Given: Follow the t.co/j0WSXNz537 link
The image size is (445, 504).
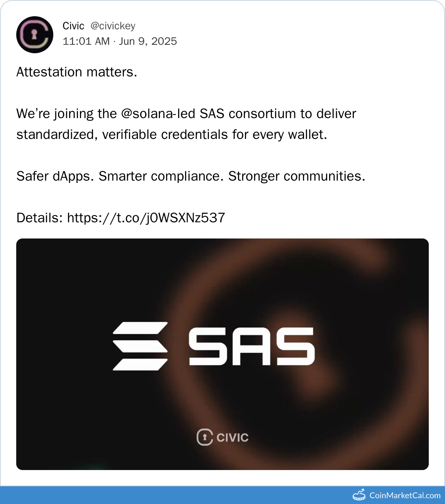Looking at the screenshot, I should 146,218.
